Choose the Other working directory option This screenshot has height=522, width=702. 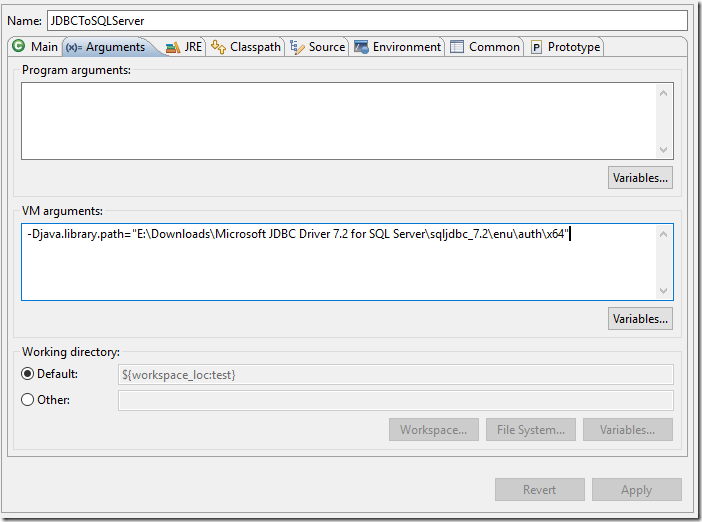tap(28, 400)
